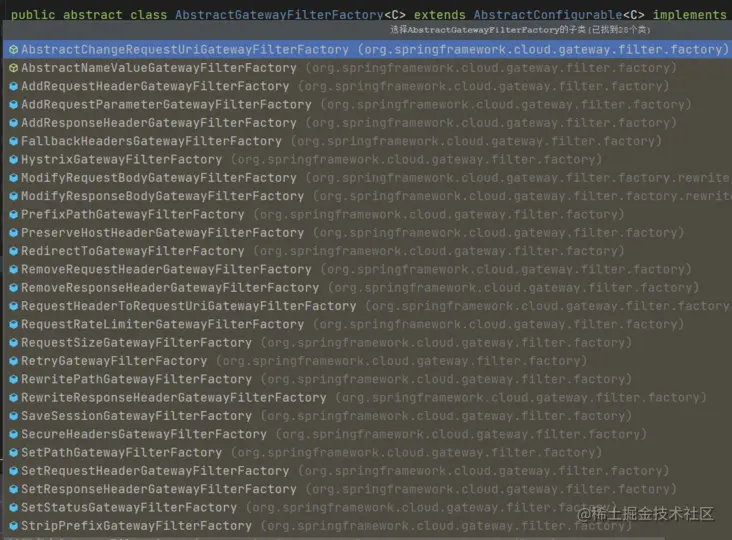Click class icon beside ModifyResponseBodyGatewayFilterFactory
732x540 pixels.
pos(14,196)
